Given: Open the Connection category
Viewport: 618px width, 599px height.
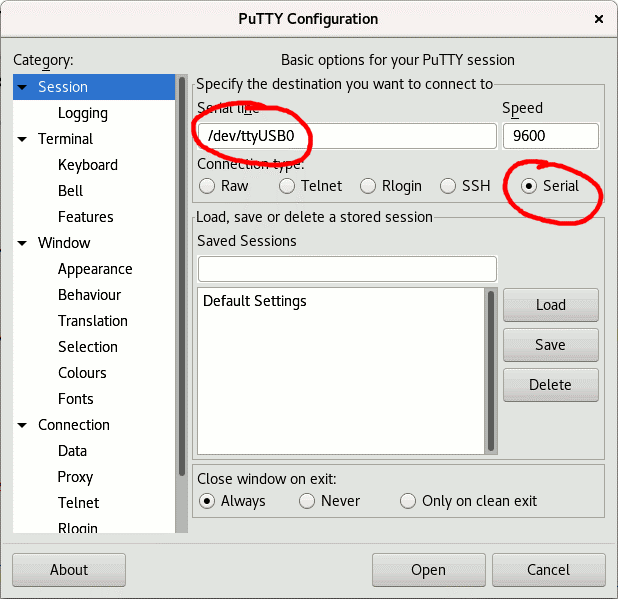Looking at the screenshot, I should click(x=74, y=425).
